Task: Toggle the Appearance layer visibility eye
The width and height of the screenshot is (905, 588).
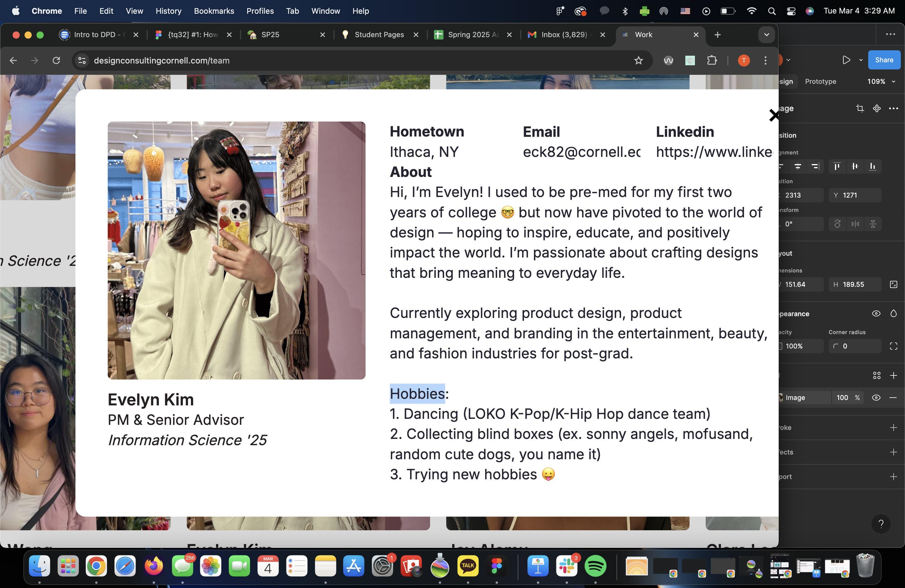Action: pyautogui.click(x=876, y=314)
